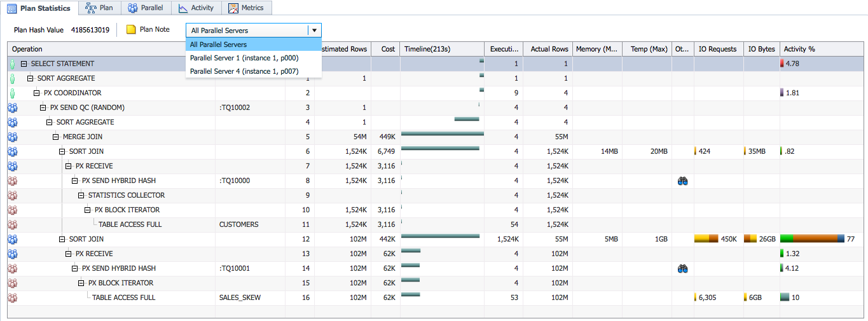Click coordinator icon beside PX COORDINATOR
Image resolution: width=868 pixels, height=321 pixels.
click(x=12, y=93)
